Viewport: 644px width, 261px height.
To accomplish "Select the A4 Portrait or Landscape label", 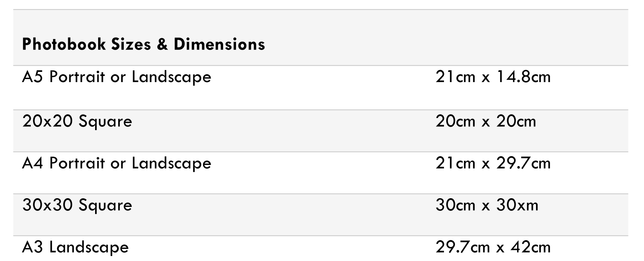I will (x=117, y=164).
